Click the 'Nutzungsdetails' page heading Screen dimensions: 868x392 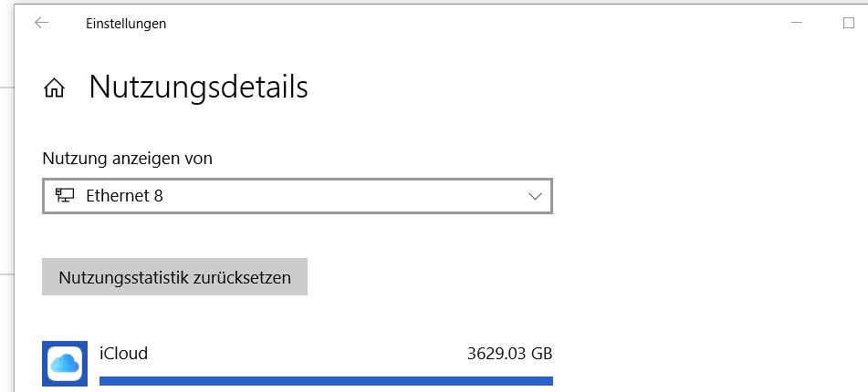[x=198, y=88]
